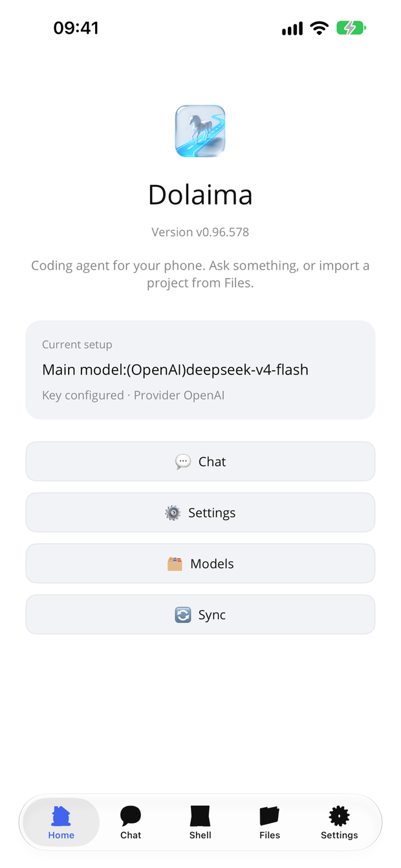Image resolution: width=401 pixels, height=868 pixels.
Task: Open the Home tab house icon
Action: [x=61, y=816]
